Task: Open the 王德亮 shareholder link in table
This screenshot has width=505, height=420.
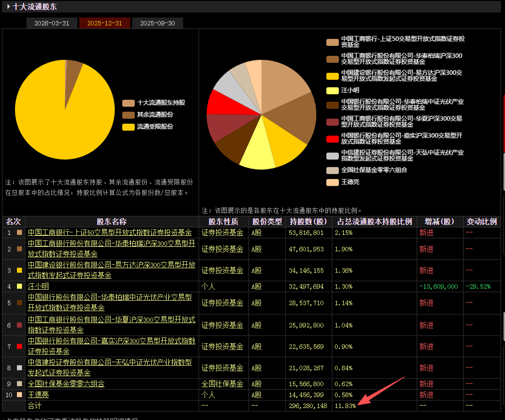Action: (x=38, y=395)
